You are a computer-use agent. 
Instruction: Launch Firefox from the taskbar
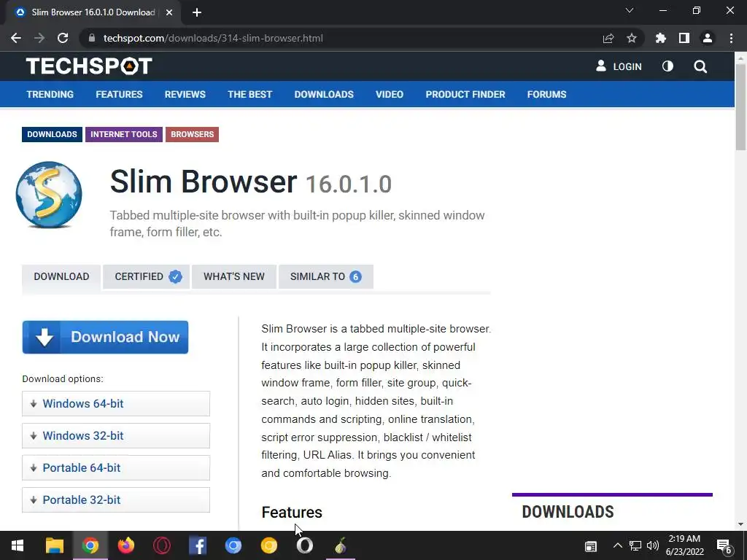coord(125,545)
